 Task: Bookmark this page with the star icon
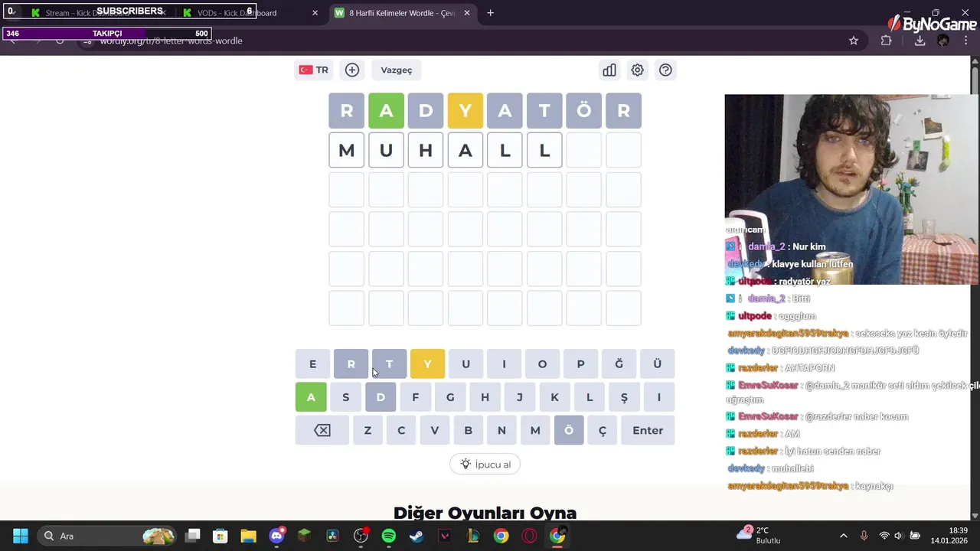[854, 41]
